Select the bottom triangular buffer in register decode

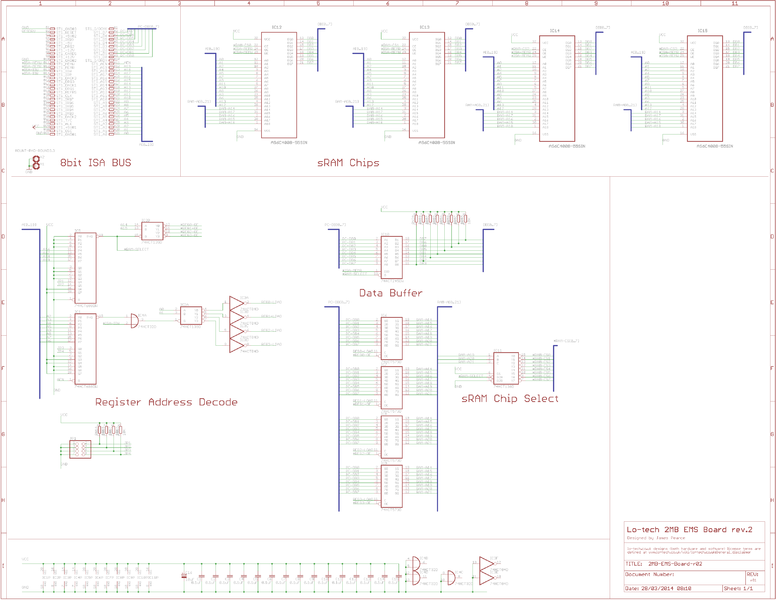tap(237, 345)
